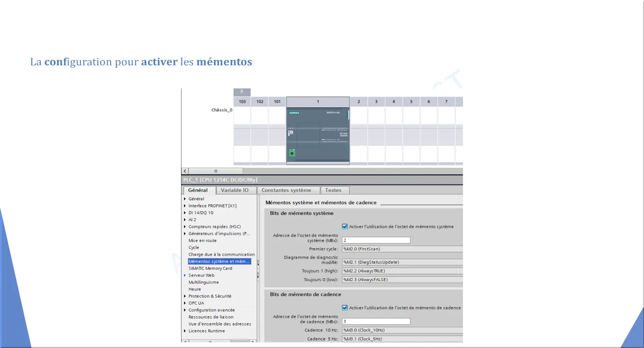Select the CPU 1214C module in slot 1
Screen dimensions: 644x348
coord(318,135)
